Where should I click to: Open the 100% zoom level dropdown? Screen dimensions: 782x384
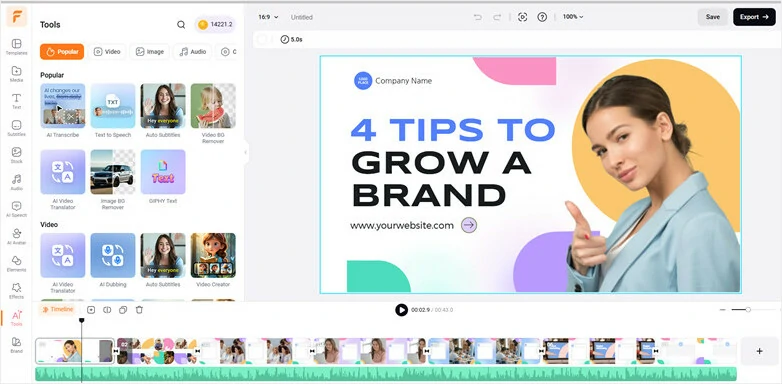click(573, 17)
